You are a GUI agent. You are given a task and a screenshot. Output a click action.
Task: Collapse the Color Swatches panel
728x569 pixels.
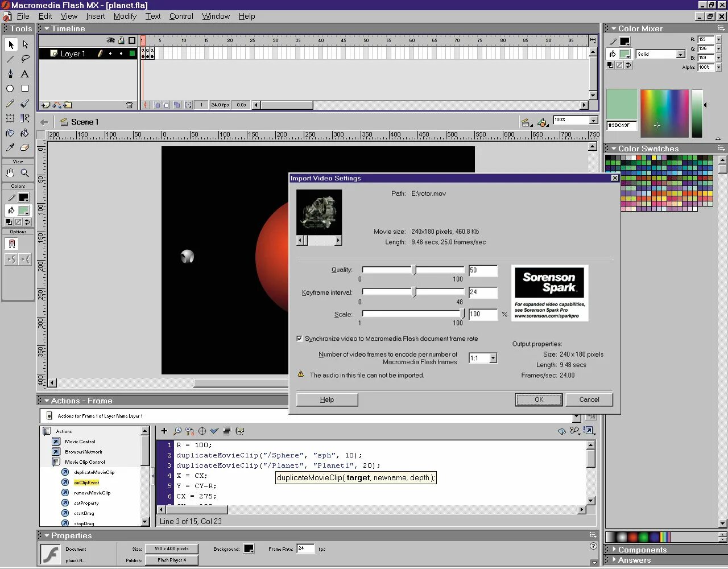point(614,149)
